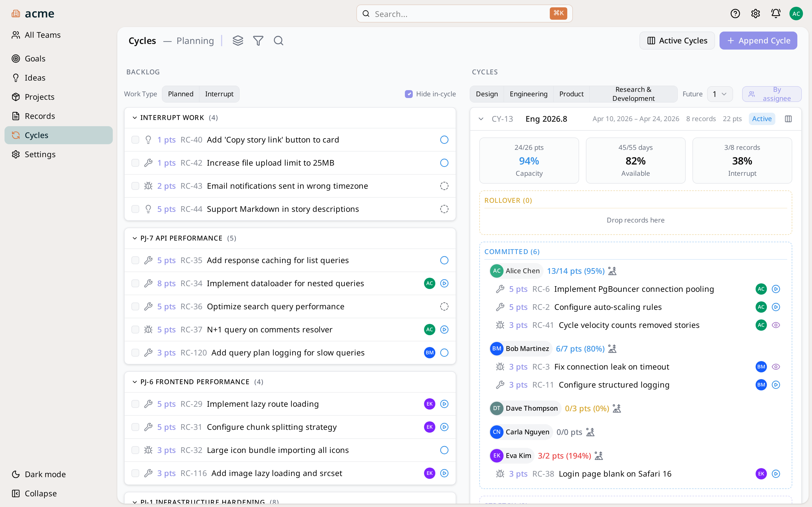This screenshot has width=812, height=507.
Task: Click the 94% Capacity progress card
Action: click(529, 161)
